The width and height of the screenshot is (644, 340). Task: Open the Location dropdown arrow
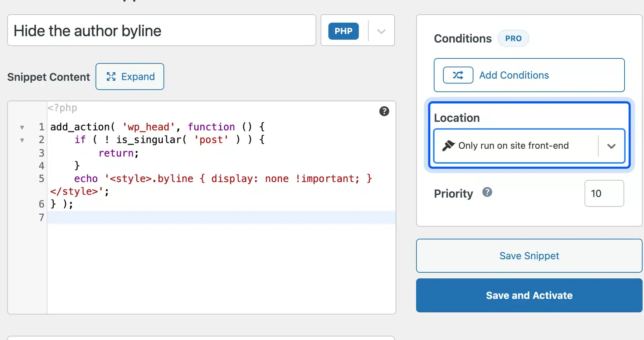611,146
